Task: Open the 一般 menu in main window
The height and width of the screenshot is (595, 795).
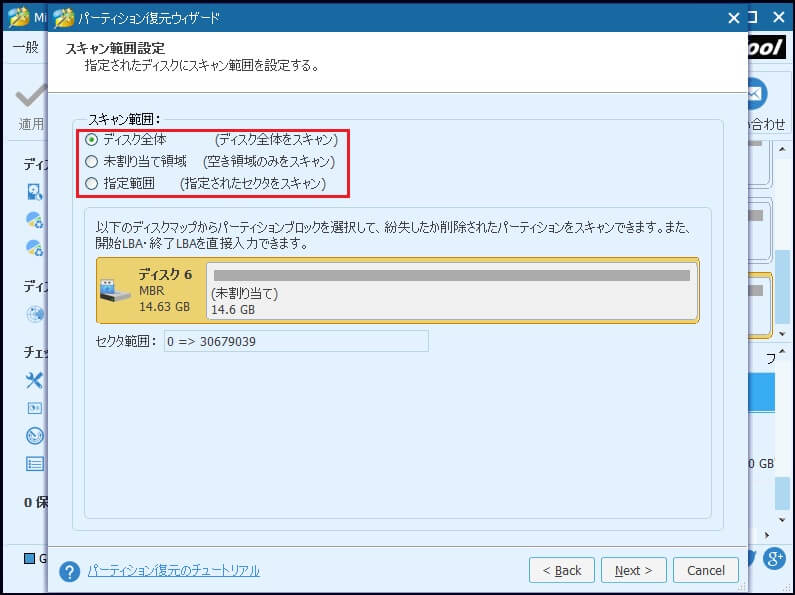Action: 24,48
